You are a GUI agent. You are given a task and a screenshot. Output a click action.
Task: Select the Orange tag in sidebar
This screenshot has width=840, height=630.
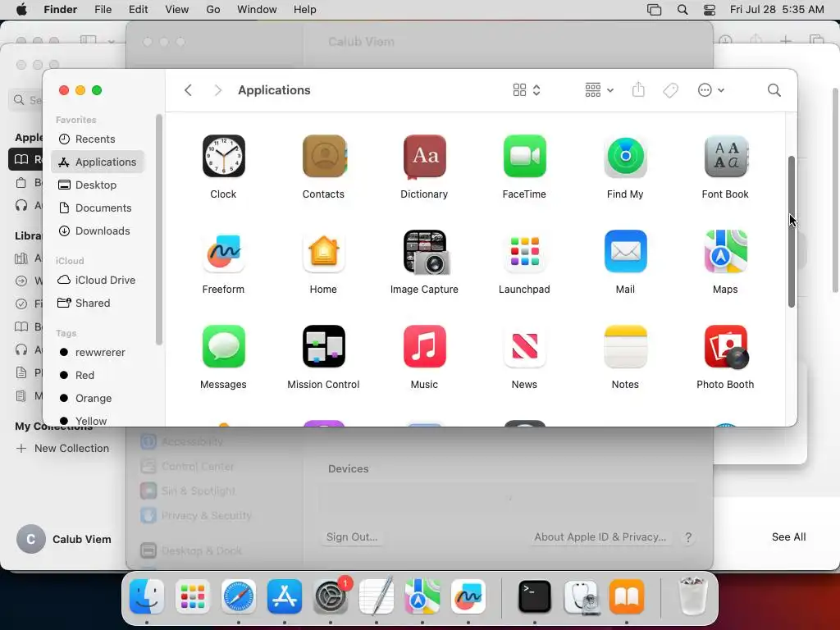point(98,399)
